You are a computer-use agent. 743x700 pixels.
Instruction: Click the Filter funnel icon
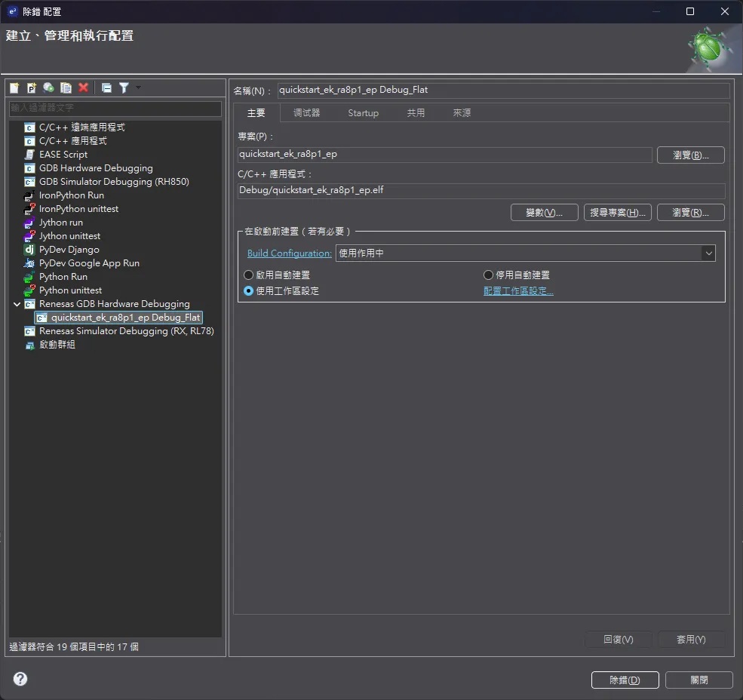pos(124,87)
